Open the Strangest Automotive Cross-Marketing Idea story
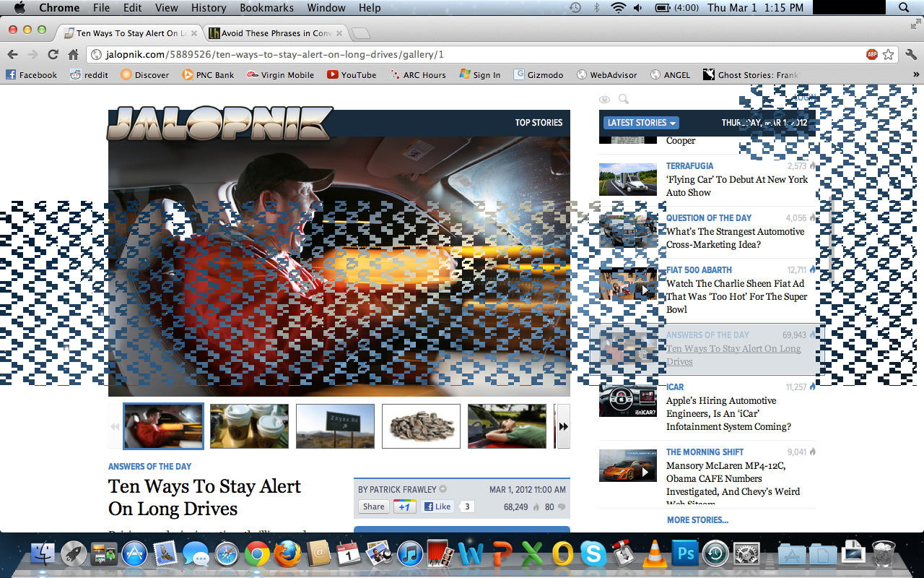This screenshot has width=924, height=578. 735,238
